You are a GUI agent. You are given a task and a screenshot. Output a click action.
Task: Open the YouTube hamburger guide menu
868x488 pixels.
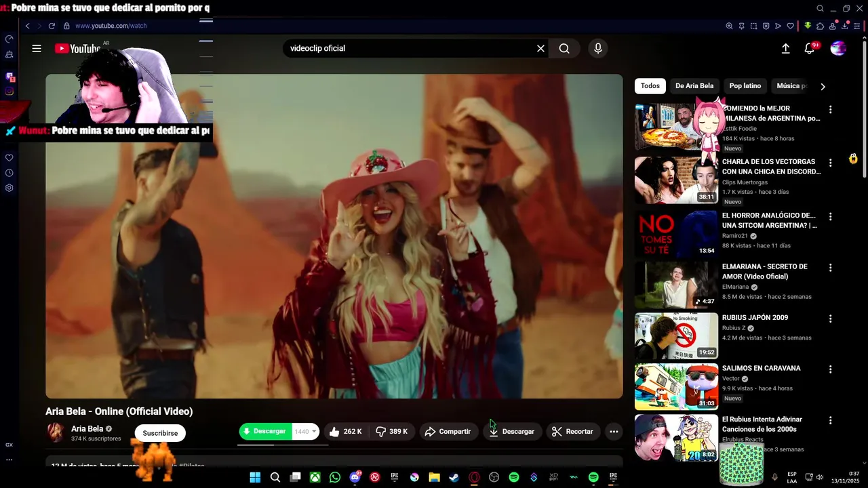point(37,48)
